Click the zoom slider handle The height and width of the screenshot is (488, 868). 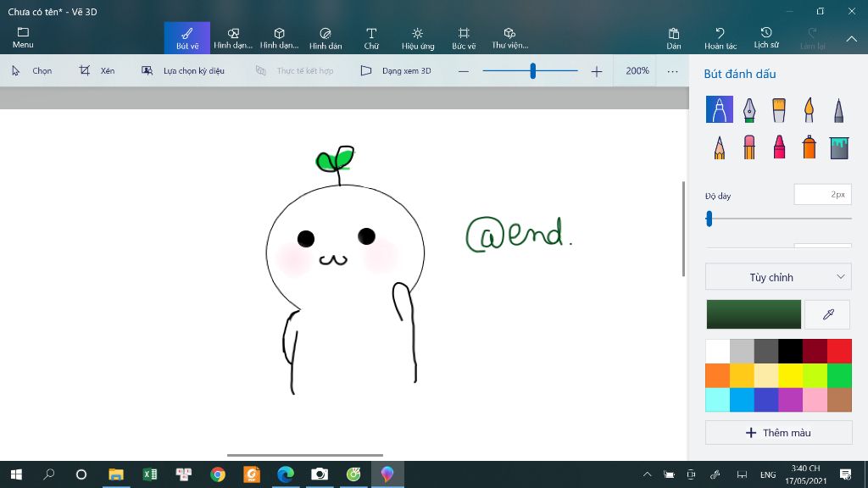click(532, 71)
